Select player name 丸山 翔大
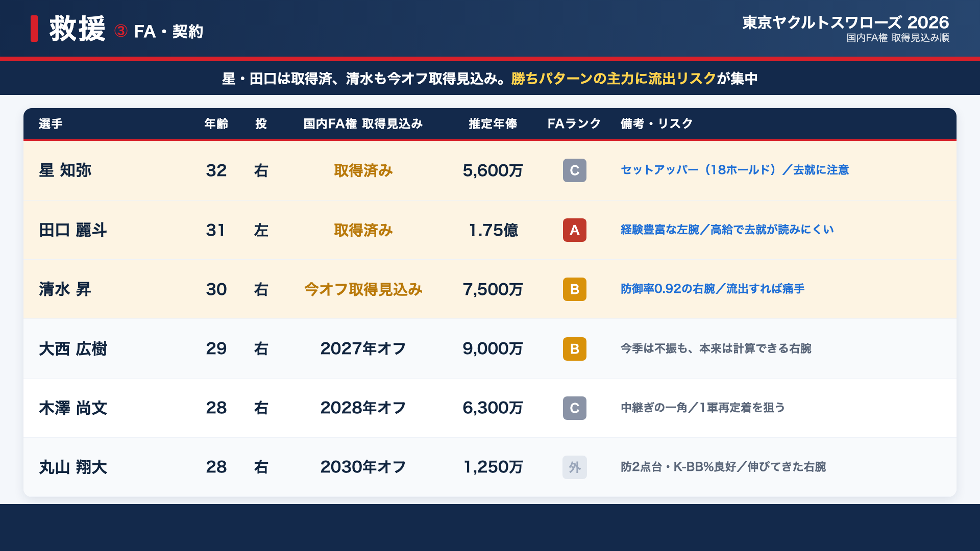 (x=73, y=467)
